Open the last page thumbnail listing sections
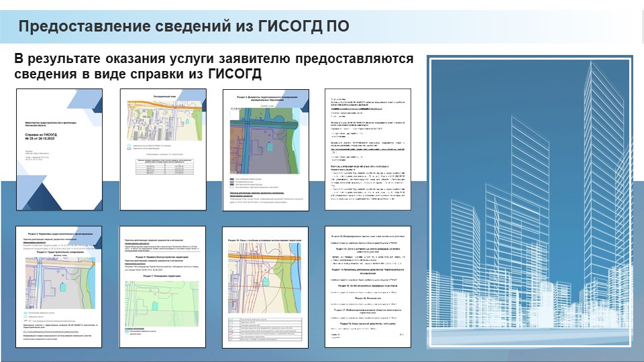Screen dimensions: 644x362 tap(368, 286)
